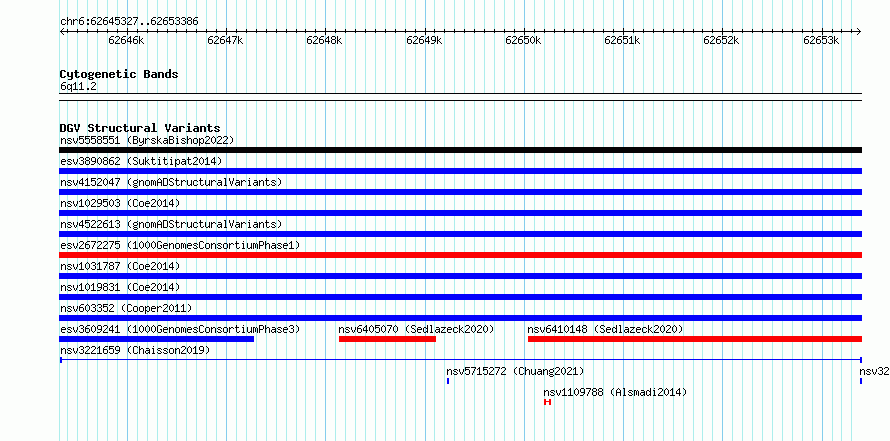Viewport: 890px width, 441px height.
Task: Click the DGV Structural Variants track heading
Action: [140, 128]
